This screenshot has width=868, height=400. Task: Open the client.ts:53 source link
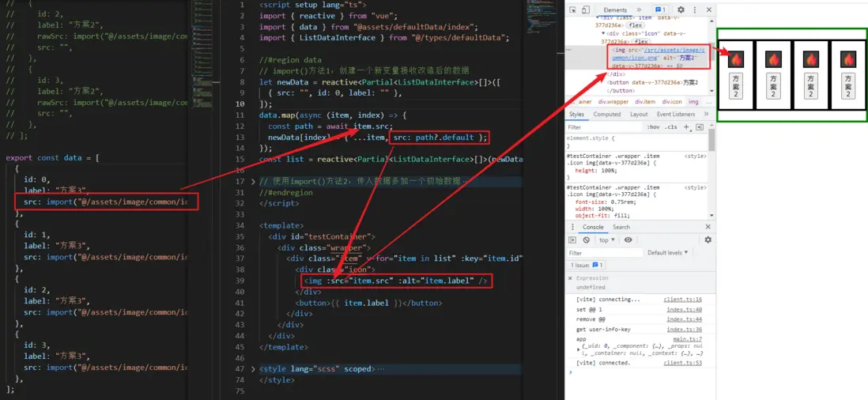point(682,363)
